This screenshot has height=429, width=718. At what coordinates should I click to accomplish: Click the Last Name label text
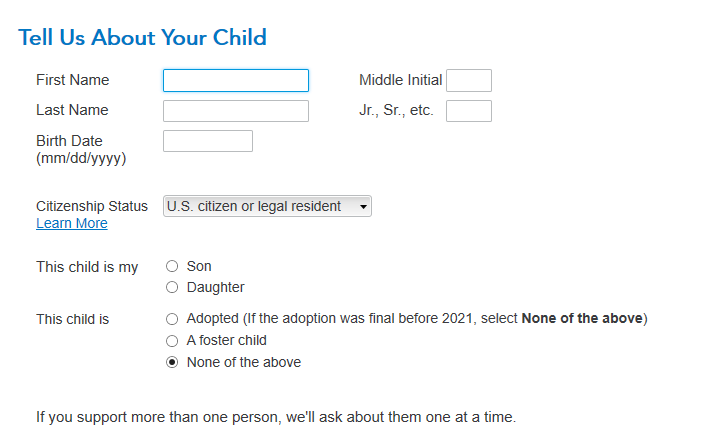point(73,110)
